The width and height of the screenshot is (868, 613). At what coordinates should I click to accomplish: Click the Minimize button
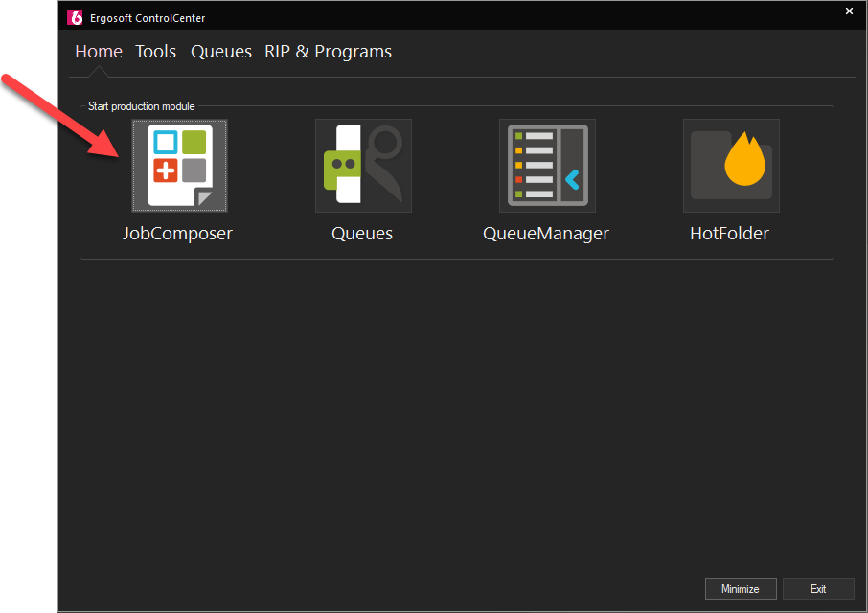pos(741,589)
